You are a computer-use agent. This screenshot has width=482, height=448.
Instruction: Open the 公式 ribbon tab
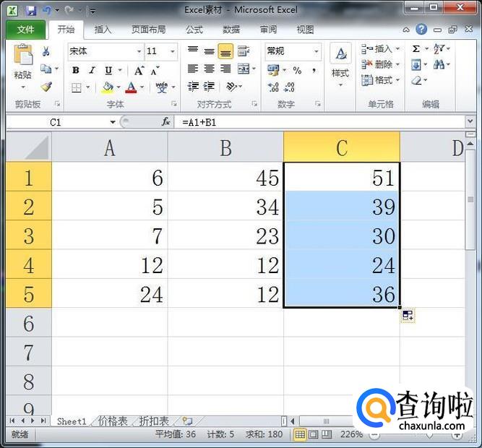[x=194, y=30]
